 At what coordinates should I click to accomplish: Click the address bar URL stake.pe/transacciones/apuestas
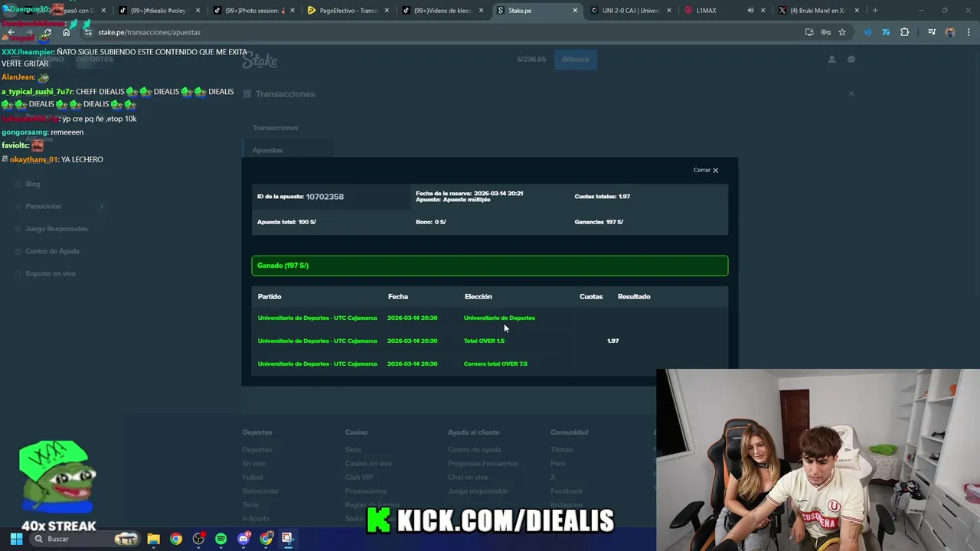(x=149, y=32)
